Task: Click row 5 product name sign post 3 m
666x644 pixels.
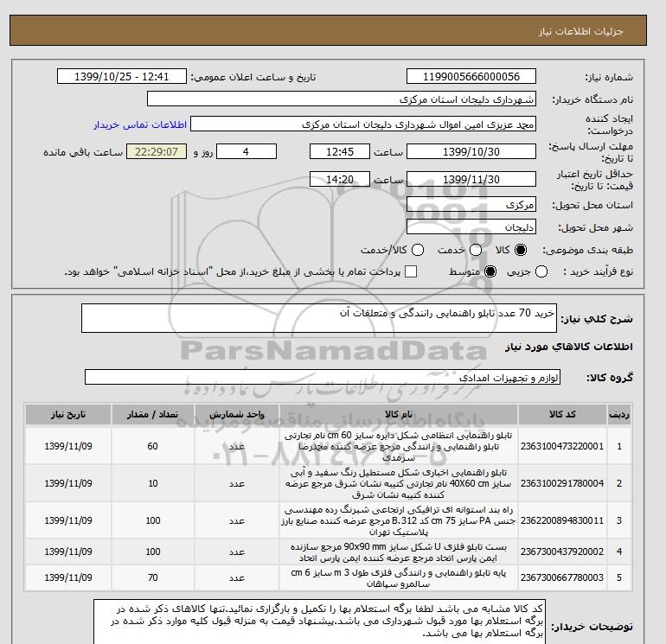Action: [399, 577]
